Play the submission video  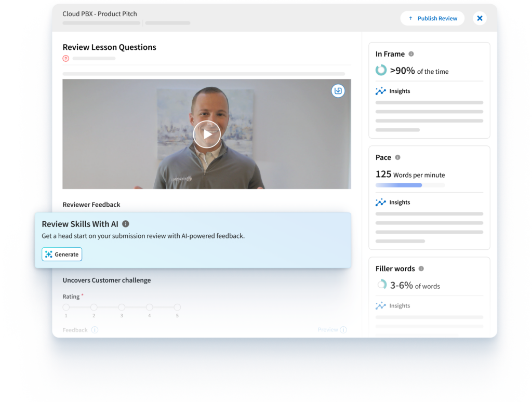207,133
